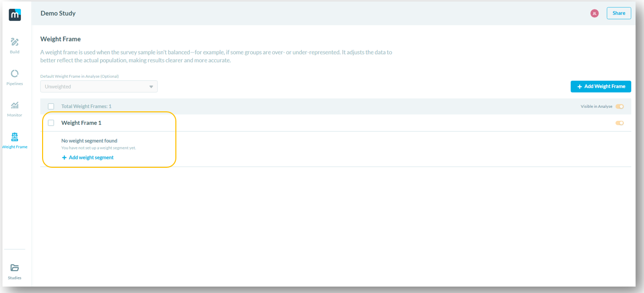Open the Pipelines section icon

[15, 74]
